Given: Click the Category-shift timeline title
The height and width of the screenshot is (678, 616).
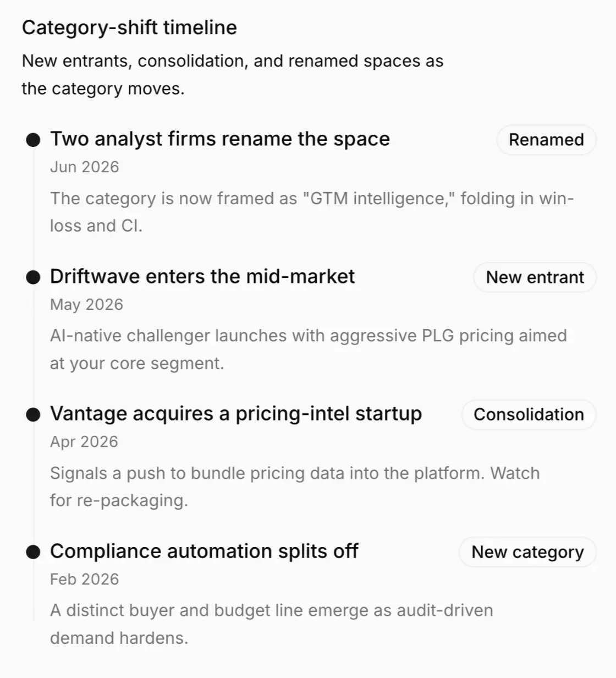Looking at the screenshot, I should 129,28.
